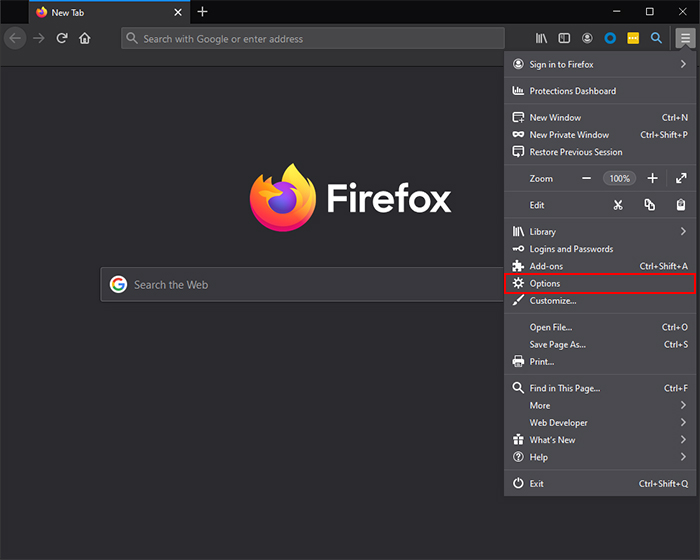This screenshot has height=560, width=700.
Task: Choose Open File... menu entry
Action: point(600,327)
